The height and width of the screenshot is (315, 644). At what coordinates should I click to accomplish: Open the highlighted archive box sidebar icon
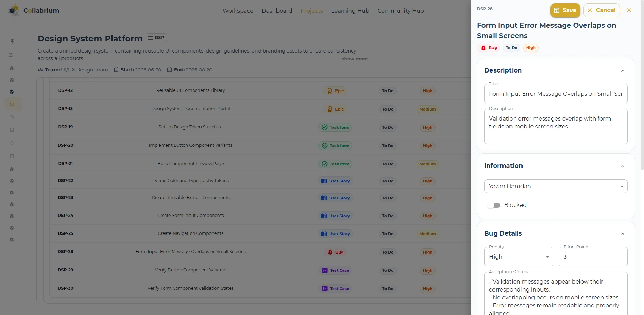click(x=12, y=104)
